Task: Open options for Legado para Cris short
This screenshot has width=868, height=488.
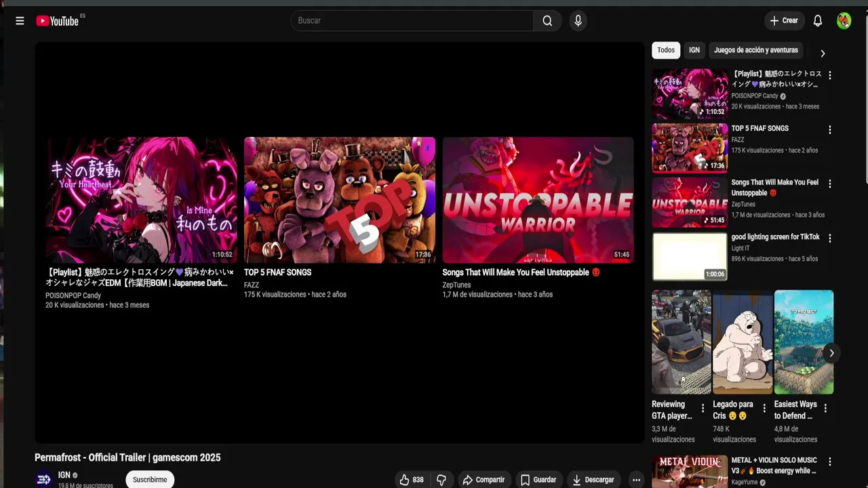Action: [764, 408]
